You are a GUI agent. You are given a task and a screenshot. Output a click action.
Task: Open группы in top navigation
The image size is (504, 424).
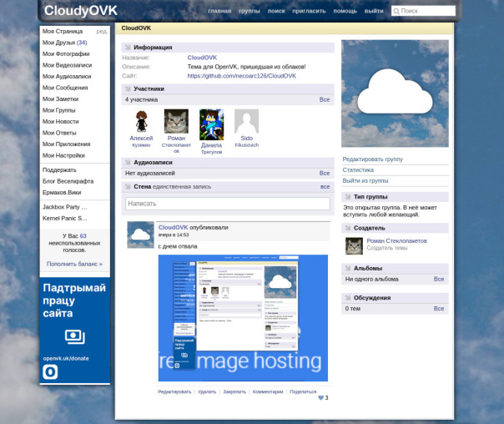(249, 11)
